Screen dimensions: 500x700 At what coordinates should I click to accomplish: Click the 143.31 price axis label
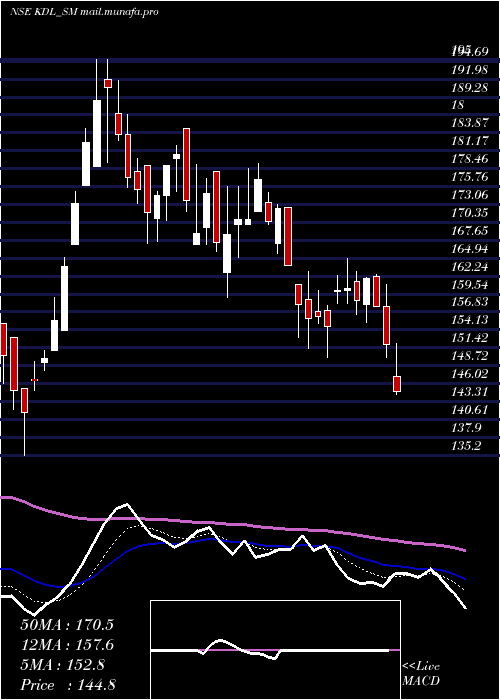(470, 392)
